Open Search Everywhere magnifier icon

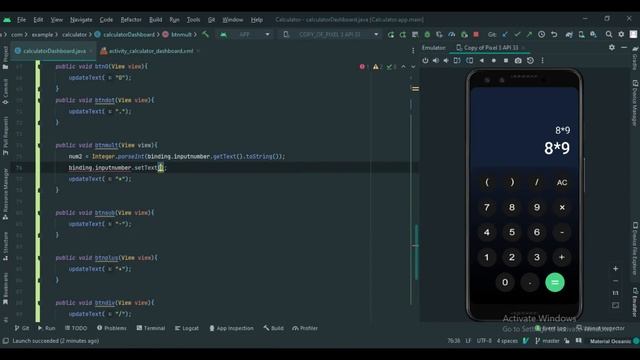coord(609,35)
